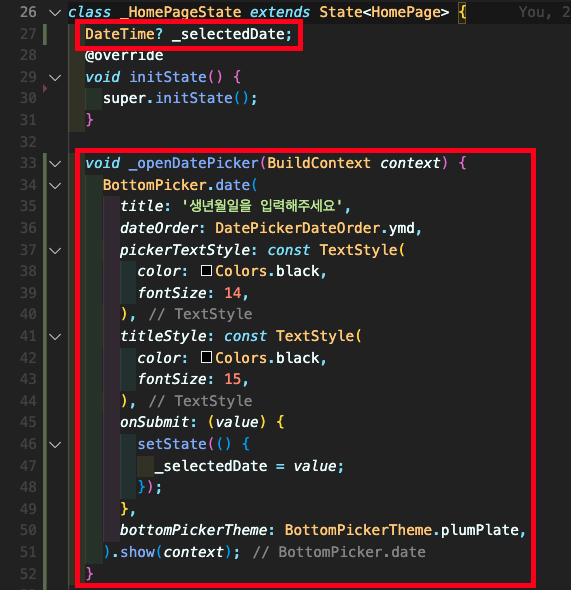Click 'Colors.black' on line 38

click(x=267, y=271)
